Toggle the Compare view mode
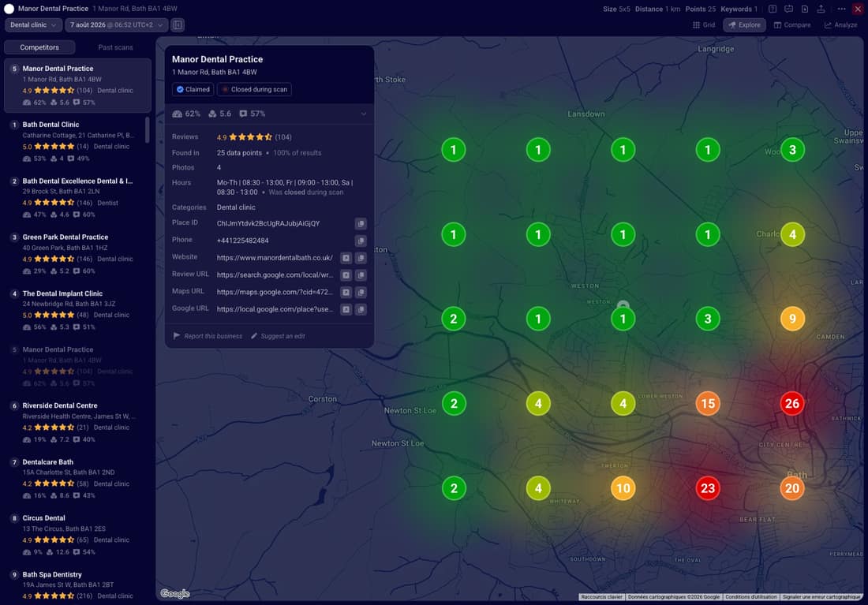 (x=792, y=25)
